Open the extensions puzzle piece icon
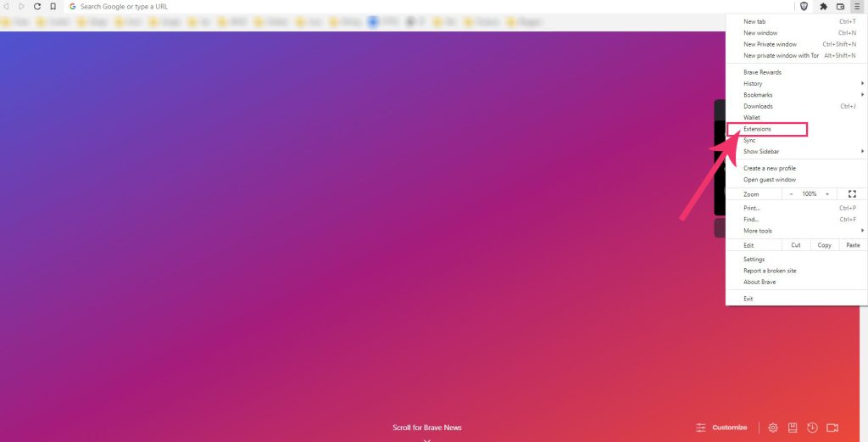The width and height of the screenshot is (868, 442). (x=823, y=6)
